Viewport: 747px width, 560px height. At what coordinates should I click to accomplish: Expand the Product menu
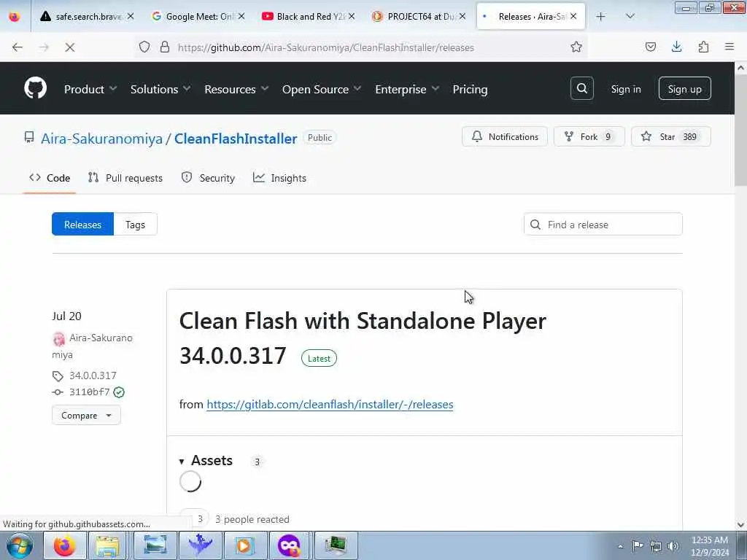coord(90,89)
